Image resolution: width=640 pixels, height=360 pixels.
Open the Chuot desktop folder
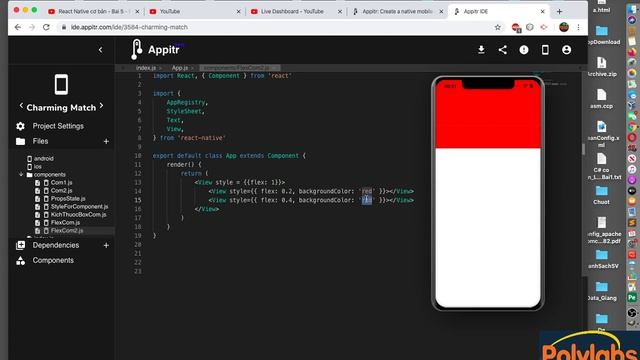601,195
